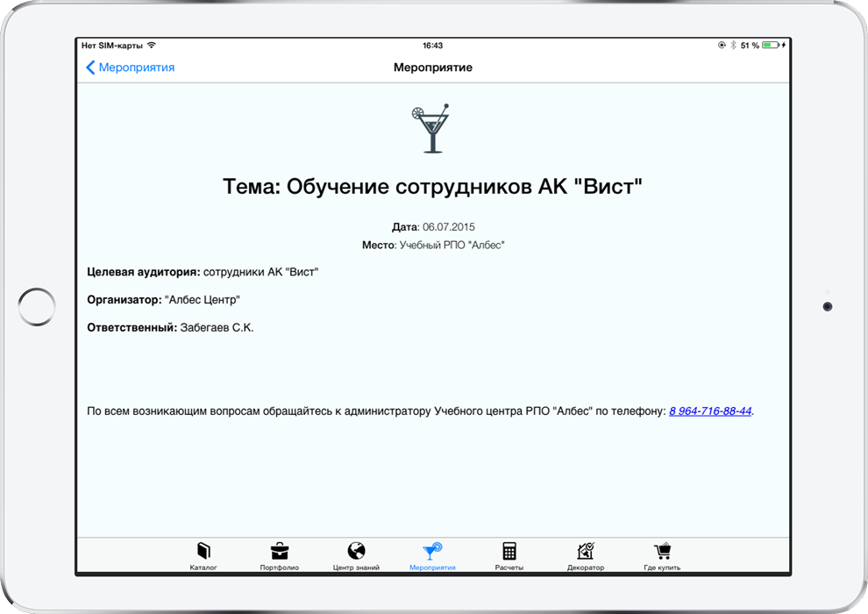The width and height of the screenshot is (868, 614).
Task: Tap the Организатор "Албес Центр" line
Action: (163, 300)
